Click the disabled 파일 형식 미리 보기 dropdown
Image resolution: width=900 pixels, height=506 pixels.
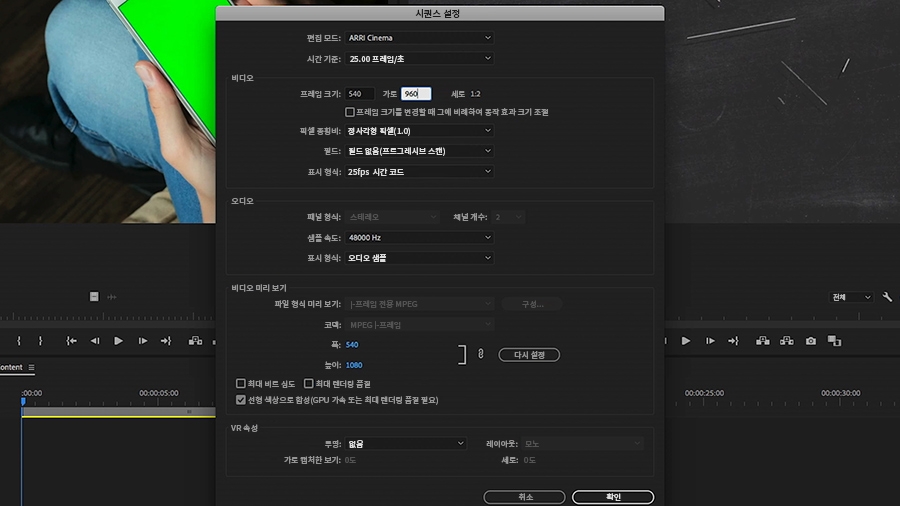click(x=419, y=304)
